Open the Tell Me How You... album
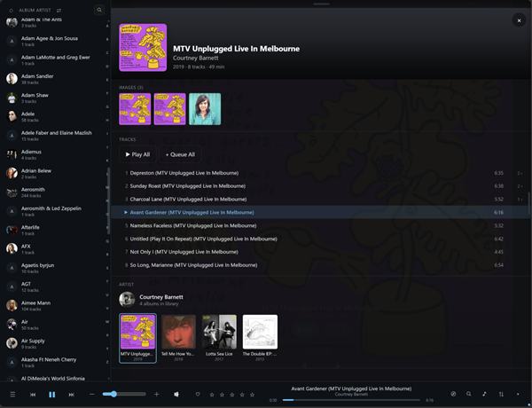 [178, 338]
